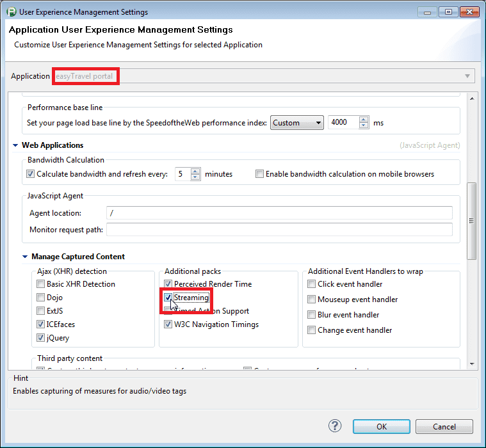
Task: Click the Agent location input field
Action: click(279, 213)
